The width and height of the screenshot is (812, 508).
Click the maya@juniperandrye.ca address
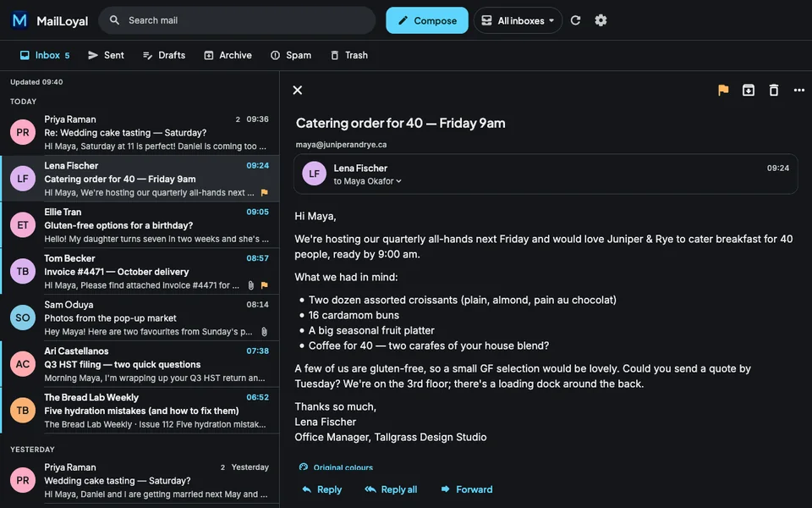pos(341,145)
